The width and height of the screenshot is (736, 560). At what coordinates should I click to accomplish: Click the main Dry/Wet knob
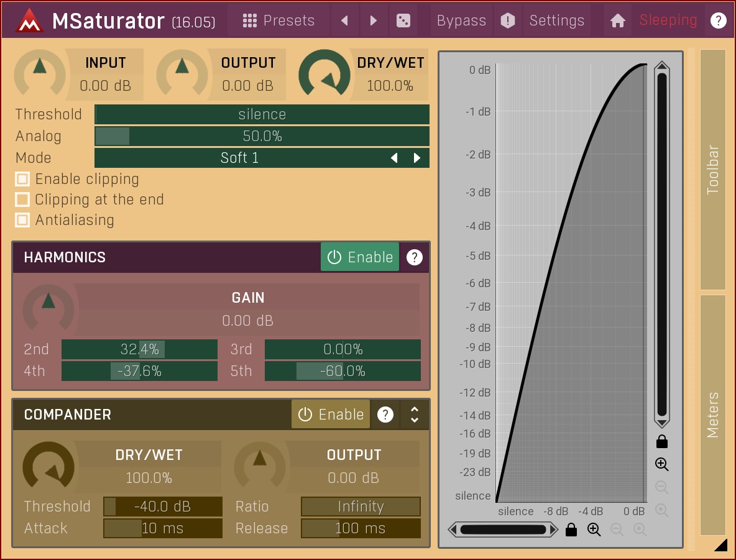(x=324, y=74)
